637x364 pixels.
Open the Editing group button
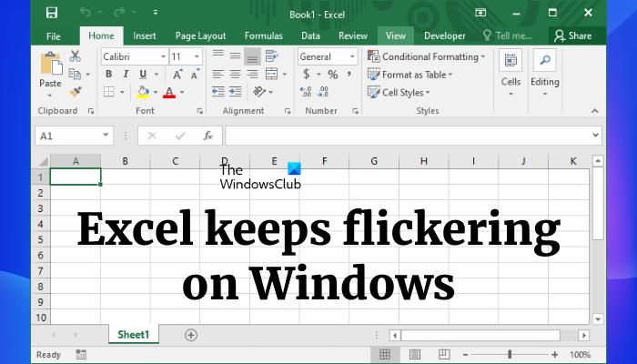coord(545,74)
